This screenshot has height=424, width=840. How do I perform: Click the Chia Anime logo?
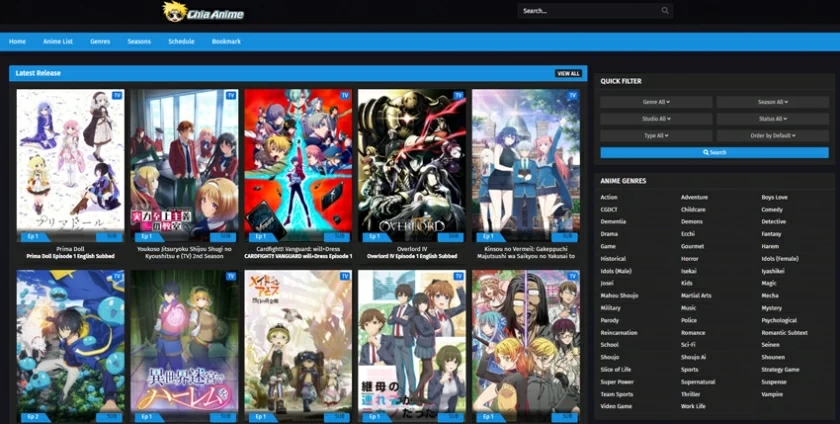coord(203,12)
